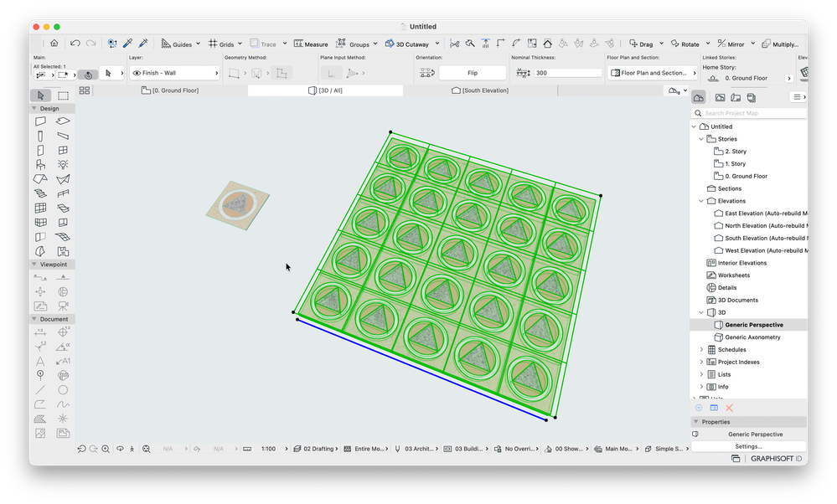This screenshot has width=837, height=504.
Task: Click the Search Project Map field
Action: coord(749,113)
